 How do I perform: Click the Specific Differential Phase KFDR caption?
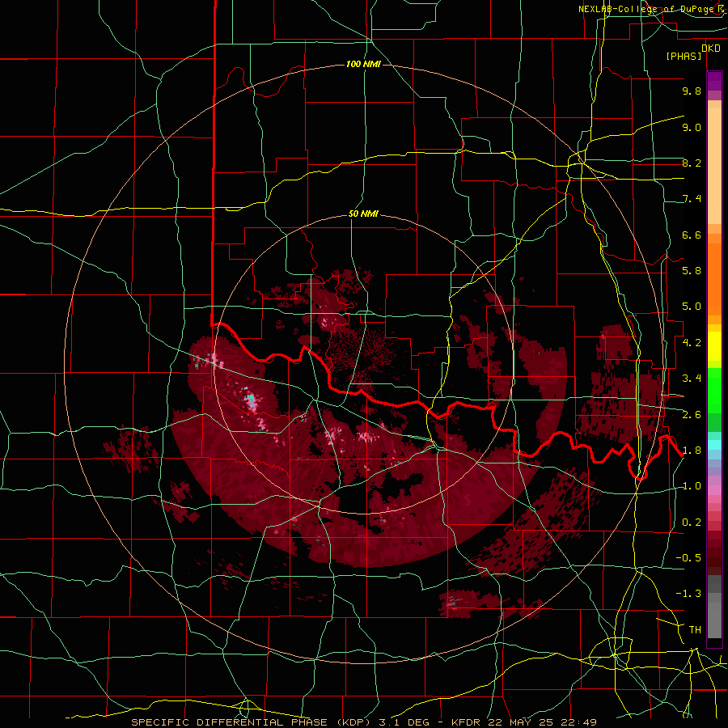tap(363, 722)
